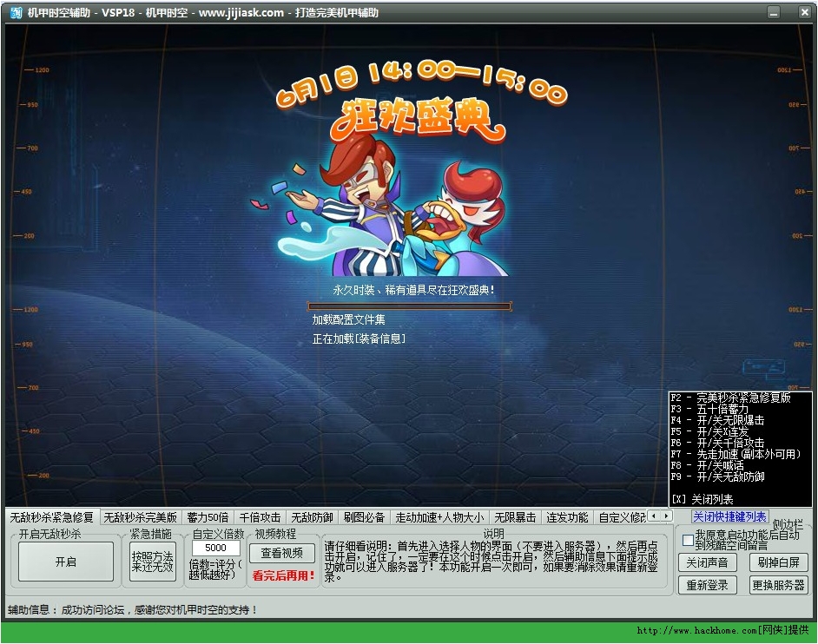Viewport: 818px width, 644px height.
Task: Click the F7 先走加速 hotkey line
Action: [x=736, y=454]
